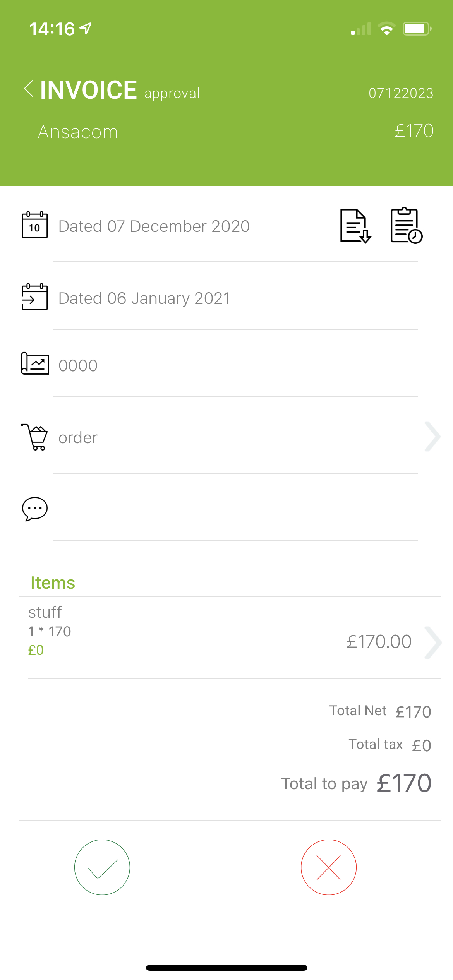Tap the Ansacom supplier name
The image size is (453, 980).
[78, 132]
